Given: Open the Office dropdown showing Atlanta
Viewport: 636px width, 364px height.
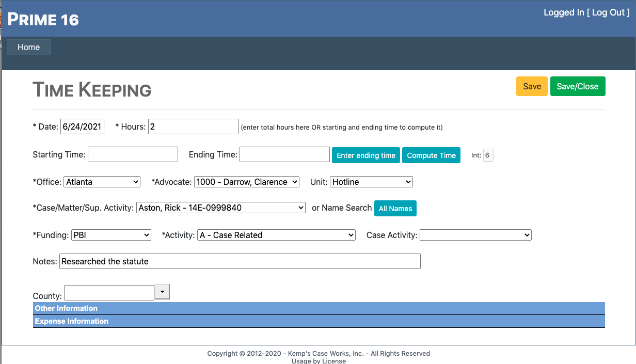Looking at the screenshot, I should point(102,182).
